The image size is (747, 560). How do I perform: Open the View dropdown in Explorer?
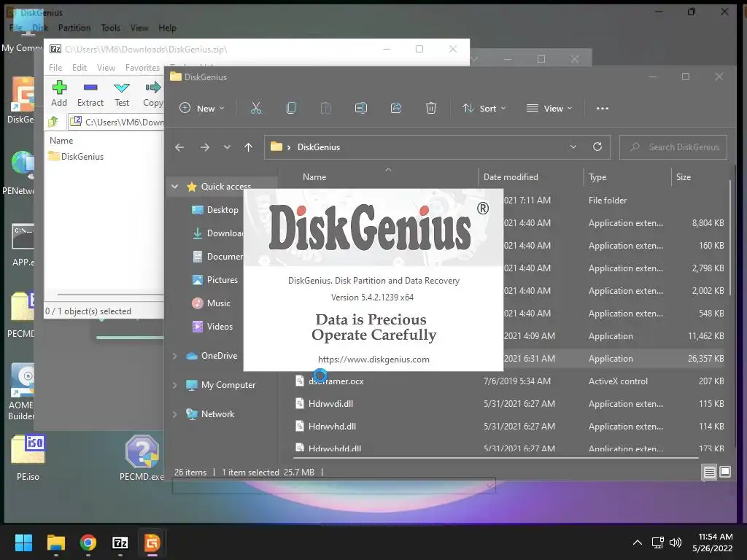click(549, 109)
